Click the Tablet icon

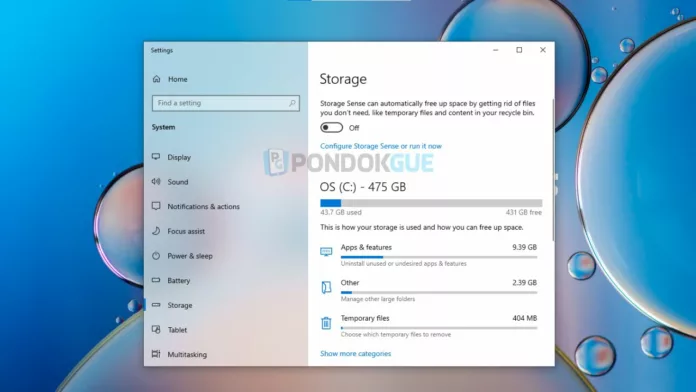click(156, 329)
